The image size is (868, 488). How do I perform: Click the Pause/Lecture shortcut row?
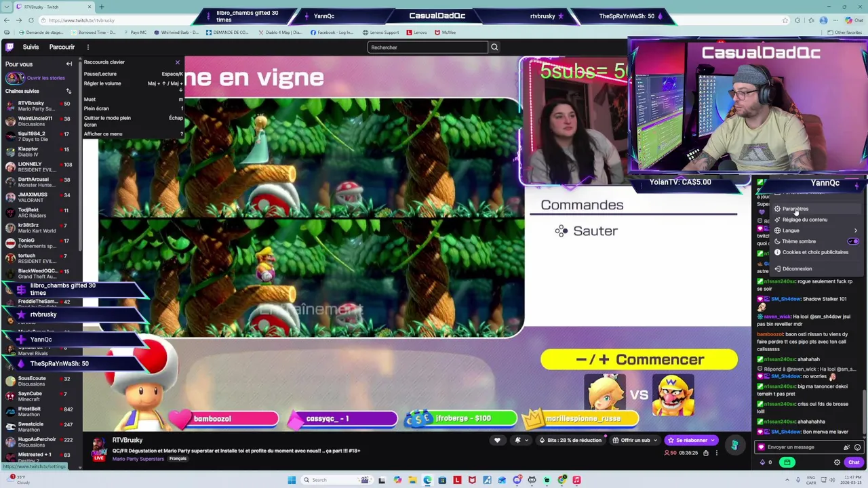133,74
